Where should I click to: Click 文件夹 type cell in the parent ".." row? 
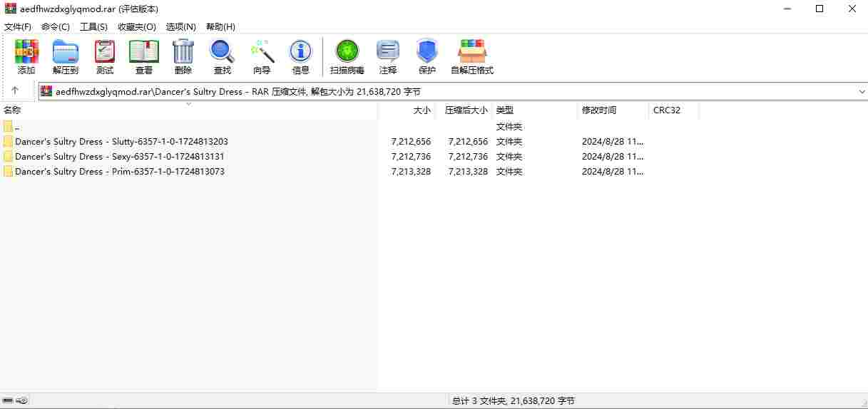pos(509,126)
